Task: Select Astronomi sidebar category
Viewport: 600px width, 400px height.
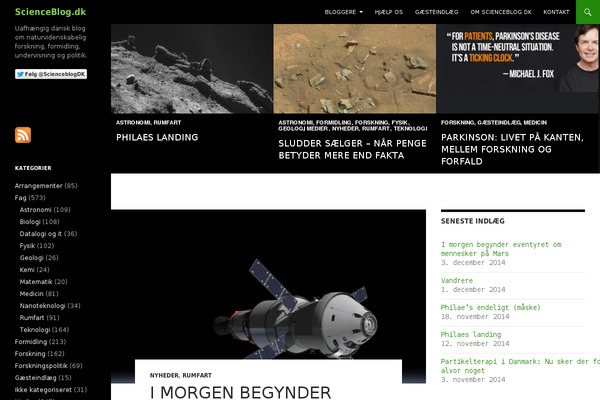Action: coord(36,210)
